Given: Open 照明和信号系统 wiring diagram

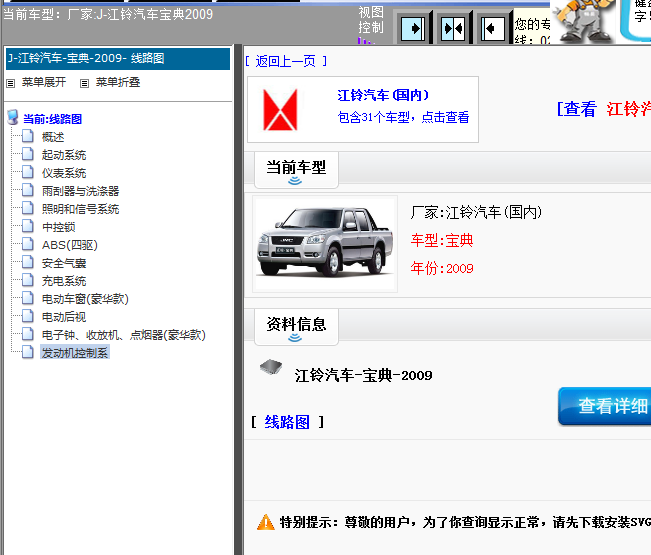Looking at the screenshot, I should (81, 209).
